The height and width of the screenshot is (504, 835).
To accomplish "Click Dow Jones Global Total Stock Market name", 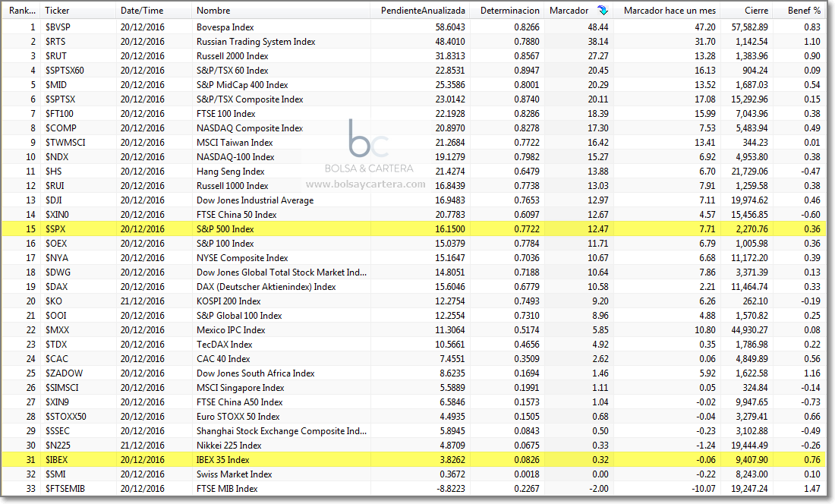I will click(x=281, y=272).
